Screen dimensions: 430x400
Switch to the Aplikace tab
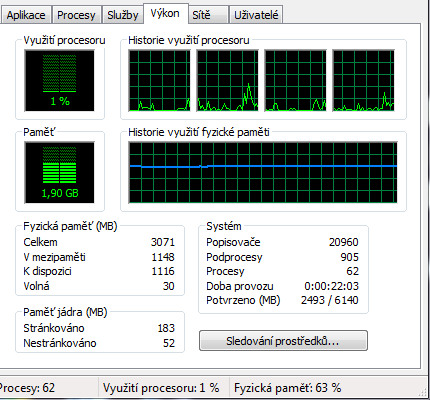(x=26, y=15)
